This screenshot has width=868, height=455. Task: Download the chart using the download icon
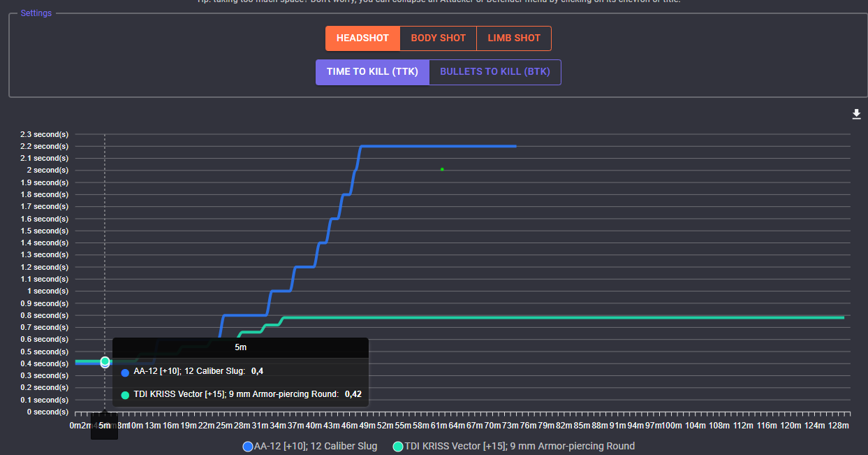pyautogui.click(x=857, y=115)
